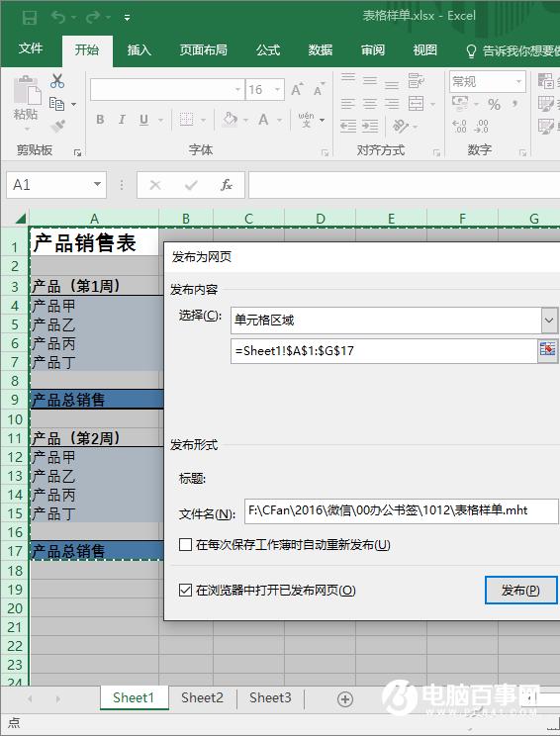Increase font size with larger A icon

click(297, 89)
